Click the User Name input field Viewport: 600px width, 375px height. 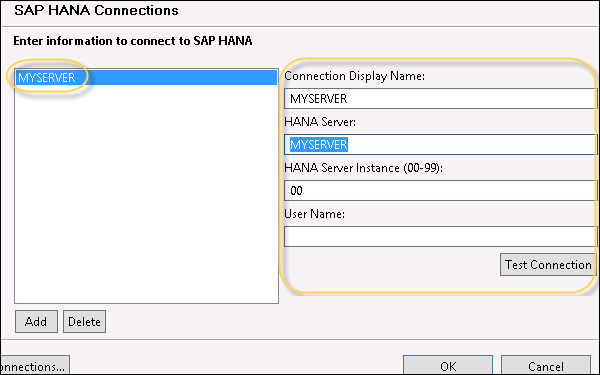pyautogui.click(x=440, y=236)
